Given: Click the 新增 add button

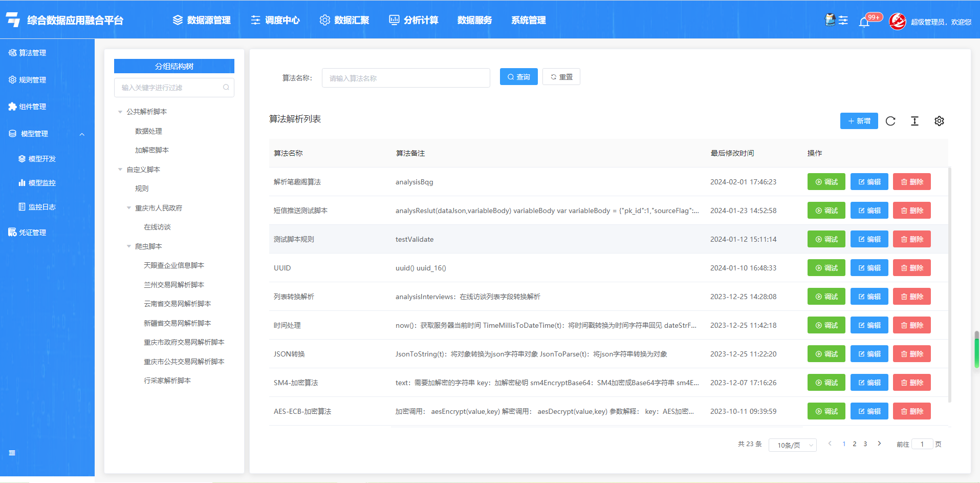Looking at the screenshot, I should click(x=859, y=121).
